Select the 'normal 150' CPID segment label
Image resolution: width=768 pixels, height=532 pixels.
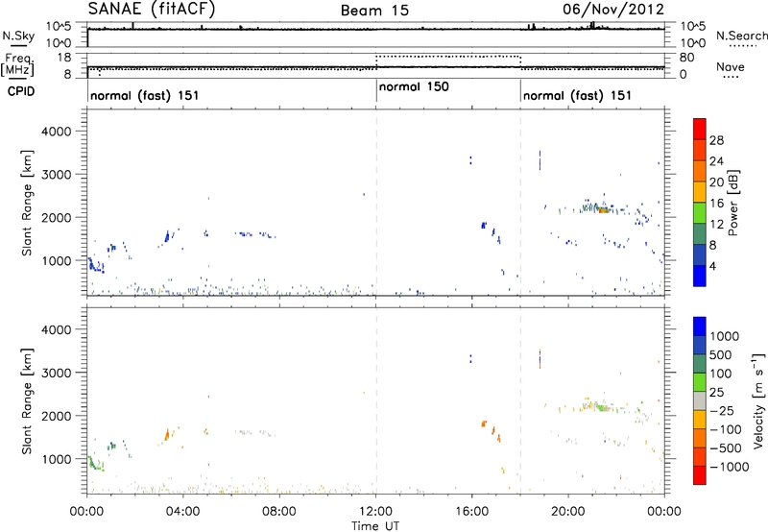pos(415,87)
